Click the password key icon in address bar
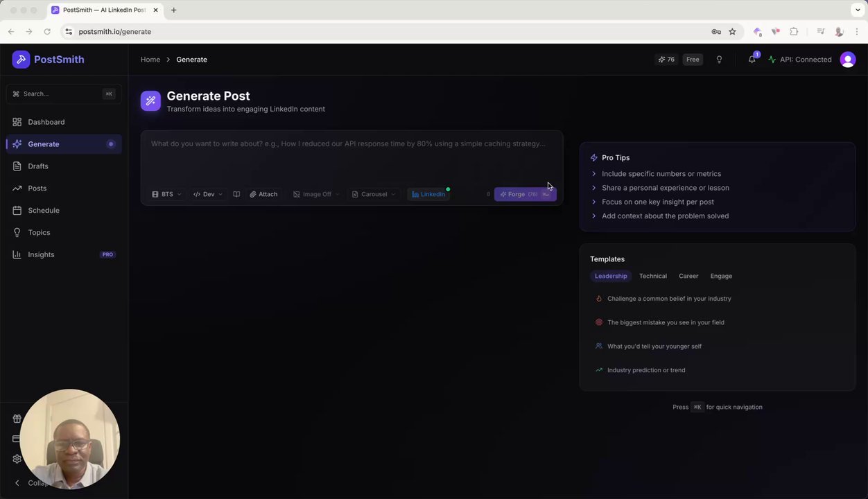 point(716,31)
